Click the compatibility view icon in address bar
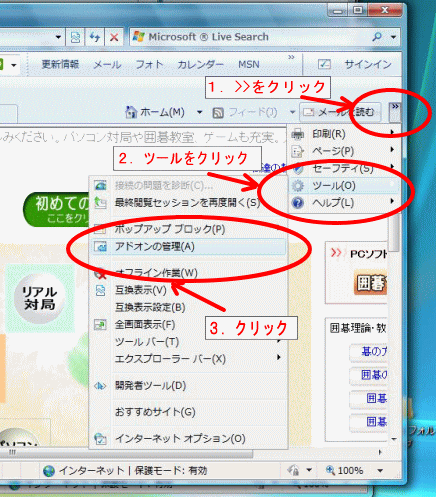 coord(76,37)
